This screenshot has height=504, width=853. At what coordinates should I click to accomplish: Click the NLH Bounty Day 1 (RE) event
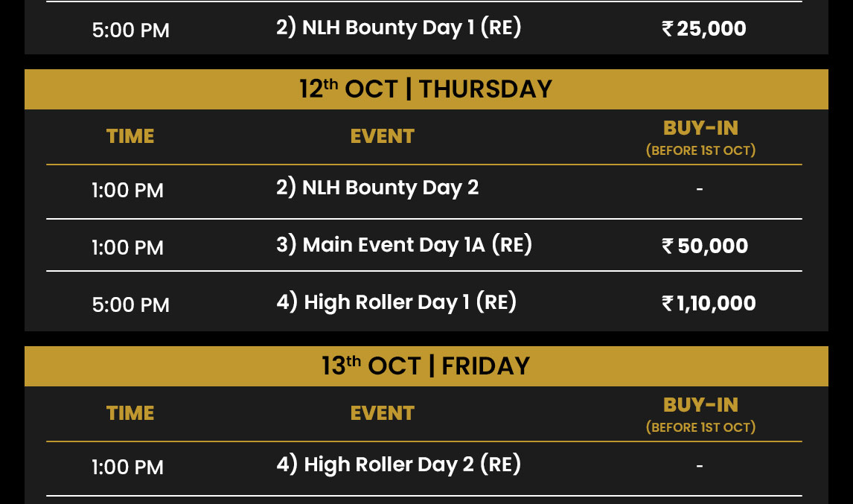coord(399,28)
